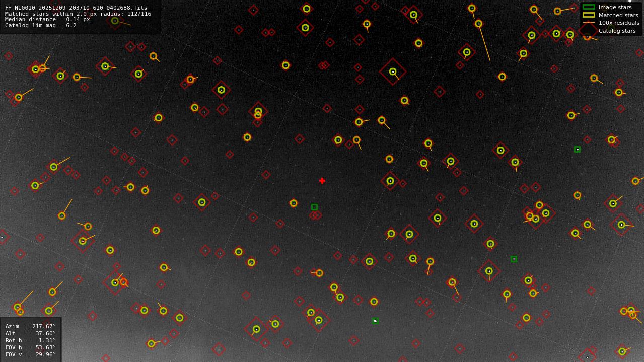This screenshot has height=362, width=644.
Task: Click the 'Image stars' legend label
Action: tap(615, 8)
